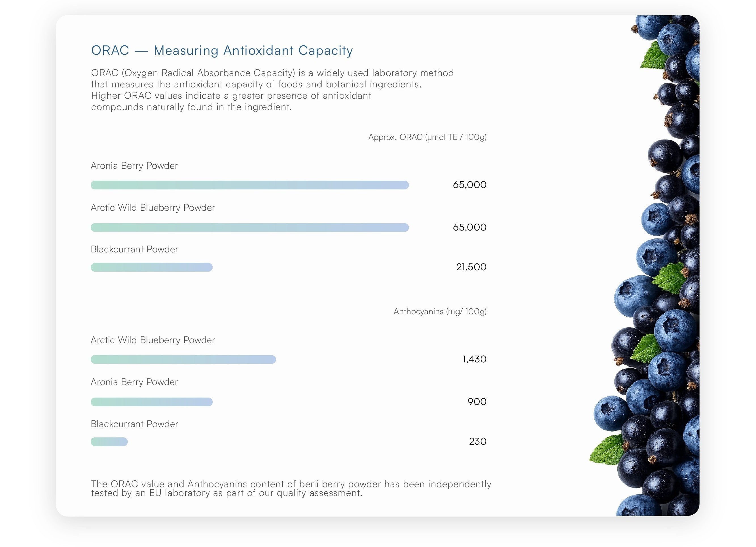The height and width of the screenshot is (547, 756).
Task: Click the EU laboratory testing footnote text
Action: [291, 488]
